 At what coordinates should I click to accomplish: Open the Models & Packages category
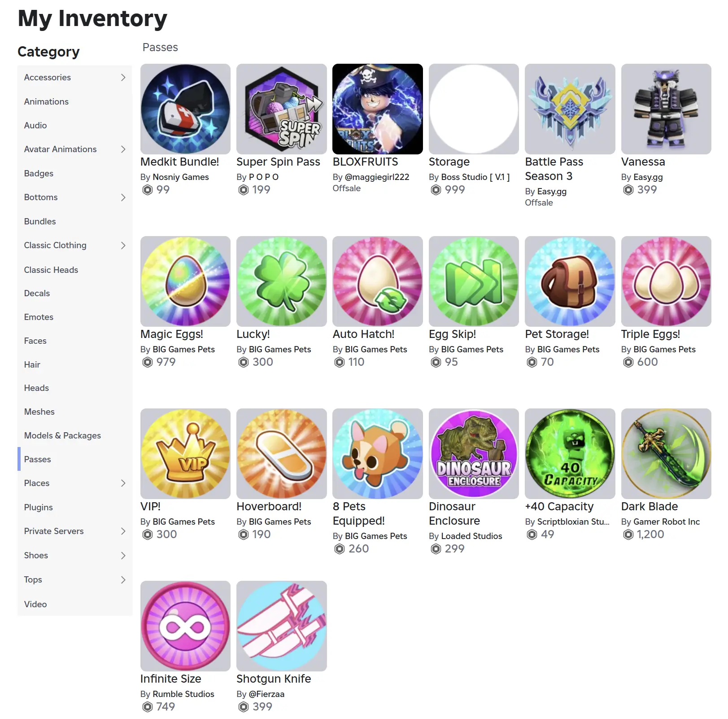pos(62,436)
